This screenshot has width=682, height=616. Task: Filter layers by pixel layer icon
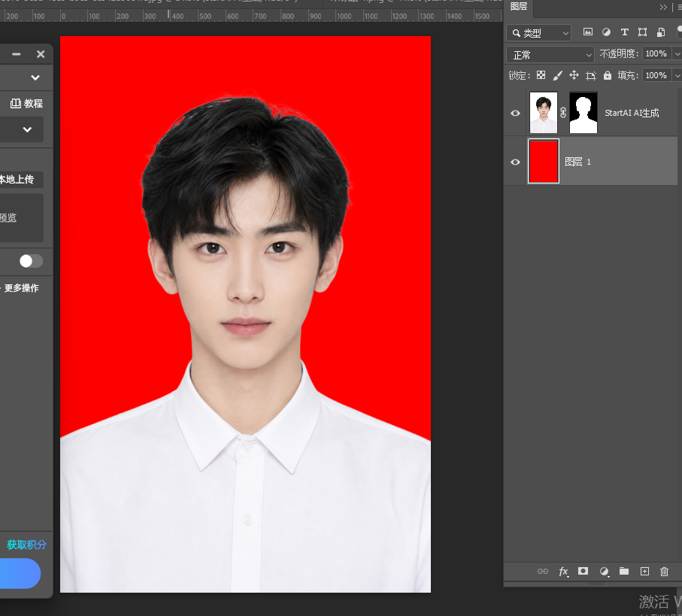pos(587,32)
